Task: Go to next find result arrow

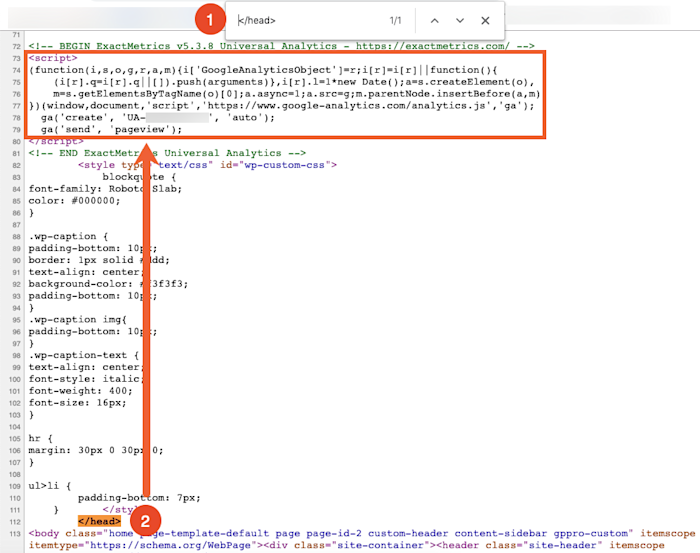Action: tap(460, 21)
